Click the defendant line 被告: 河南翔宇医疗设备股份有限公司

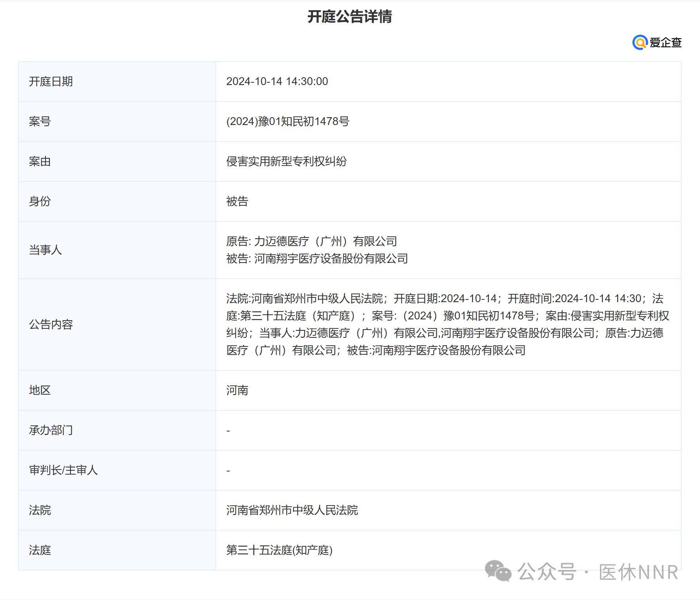click(317, 259)
